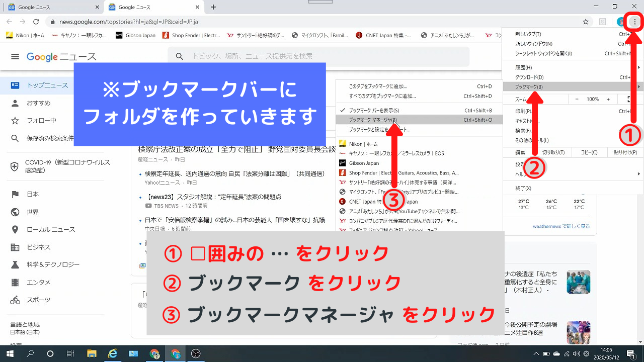The width and height of the screenshot is (644, 362).
Task: Click the browser address bar URL
Action: (x=129, y=22)
